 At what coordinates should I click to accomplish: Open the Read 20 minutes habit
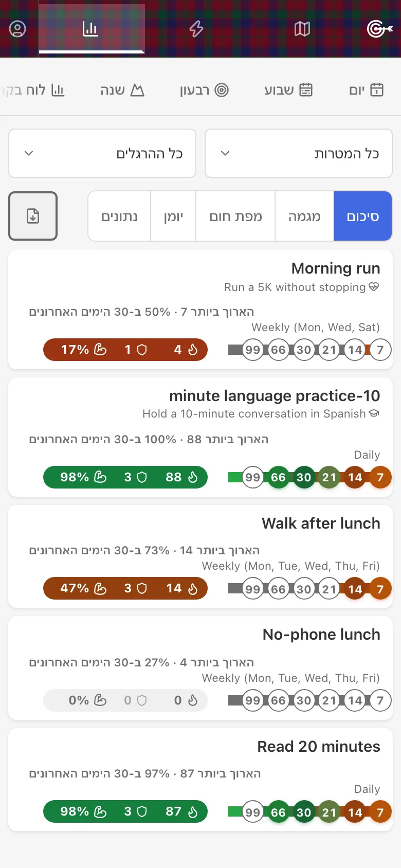click(x=319, y=747)
